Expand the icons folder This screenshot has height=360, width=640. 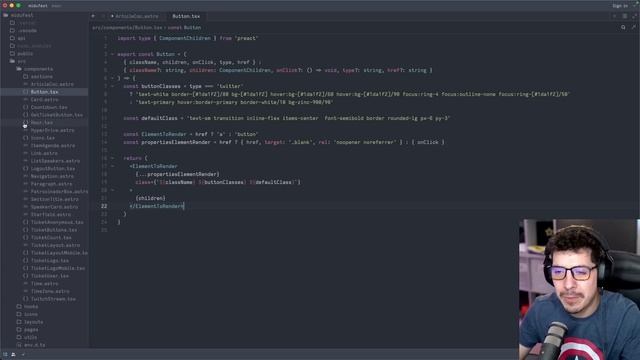31,314
